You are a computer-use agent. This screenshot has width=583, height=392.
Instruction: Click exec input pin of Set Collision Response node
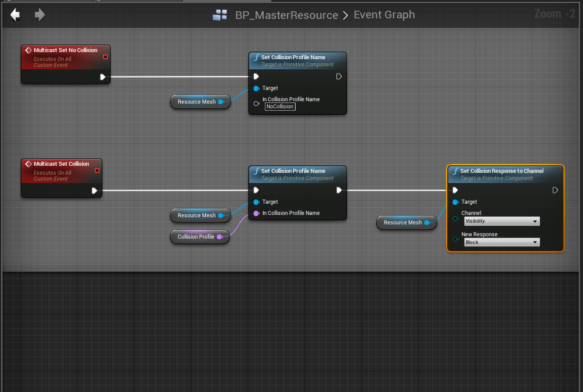tap(455, 190)
